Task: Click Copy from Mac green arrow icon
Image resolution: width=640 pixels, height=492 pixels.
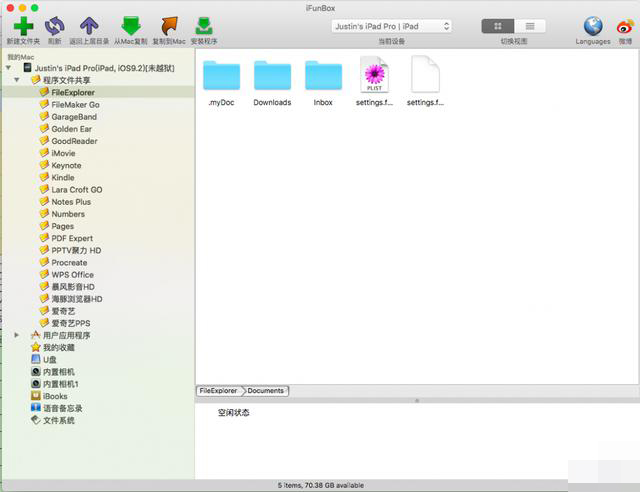Action: 130,25
